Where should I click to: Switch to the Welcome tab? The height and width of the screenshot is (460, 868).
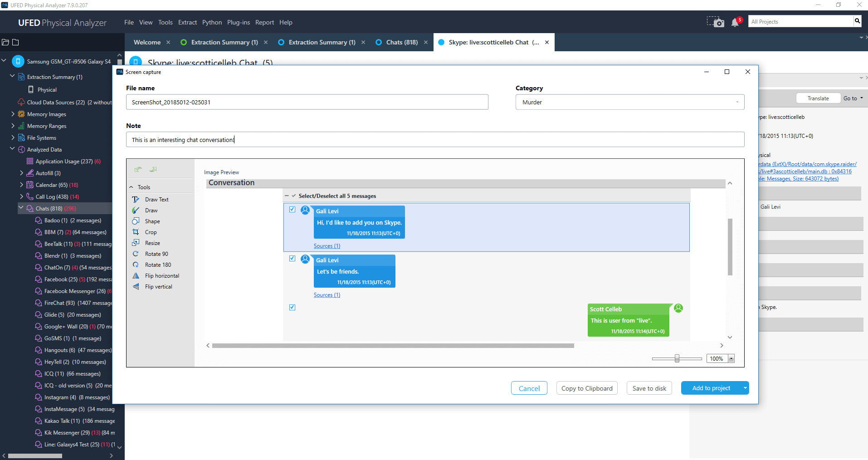pyautogui.click(x=147, y=42)
